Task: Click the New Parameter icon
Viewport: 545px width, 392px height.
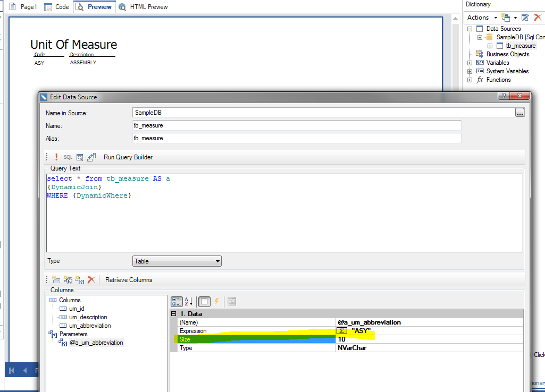Action: click(x=80, y=280)
